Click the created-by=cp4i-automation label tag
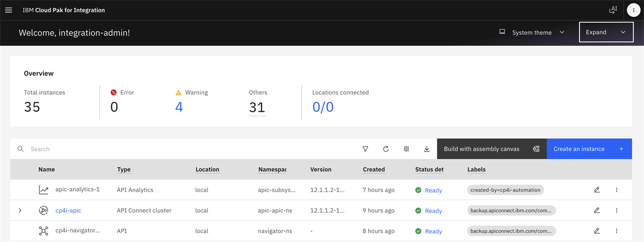This screenshot has width=644, height=242. [506, 190]
